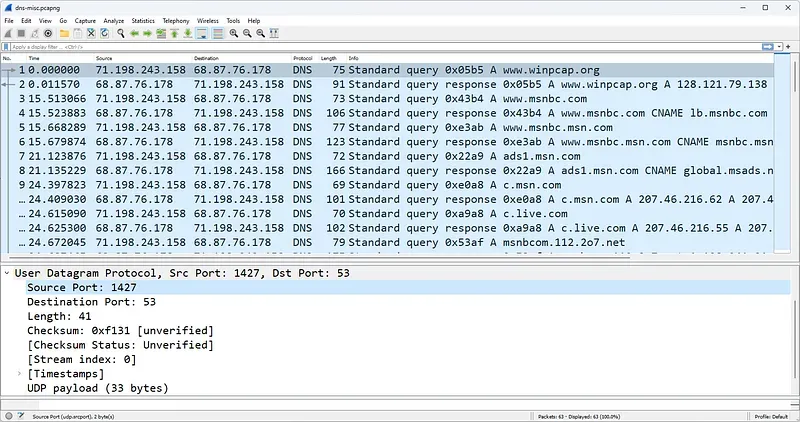Sort by Length column header
Image resolution: width=800 pixels, height=422 pixels.
(x=333, y=58)
